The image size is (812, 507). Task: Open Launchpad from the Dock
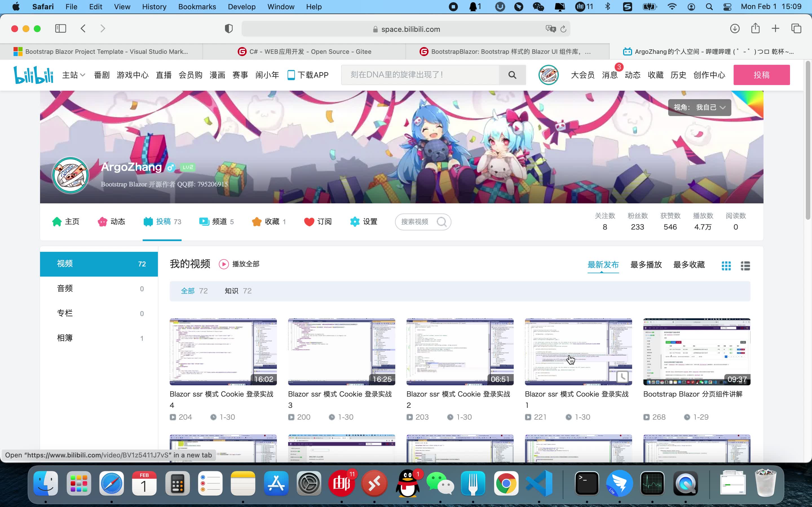[78, 483]
